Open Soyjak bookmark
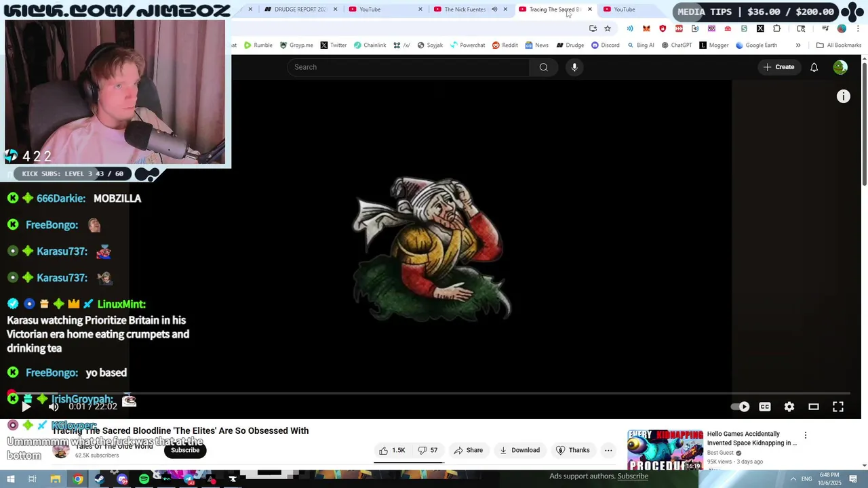The width and height of the screenshot is (868, 488). [430, 45]
